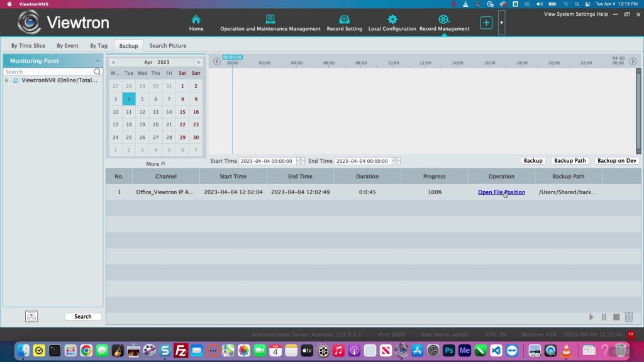The image size is (644, 362).
Task: Click the stop backup task button
Action: [616, 317]
